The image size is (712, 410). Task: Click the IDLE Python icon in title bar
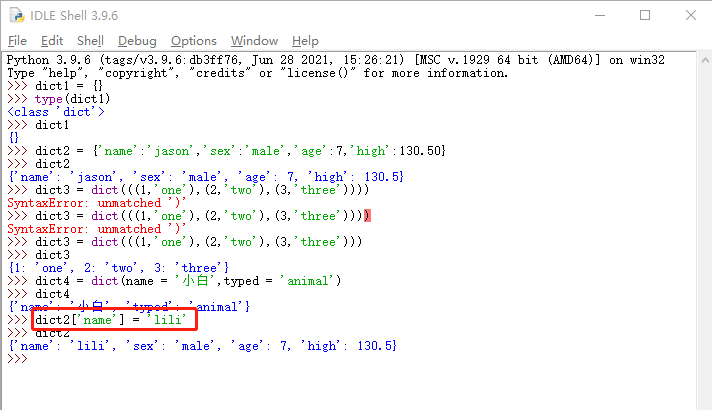17,15
